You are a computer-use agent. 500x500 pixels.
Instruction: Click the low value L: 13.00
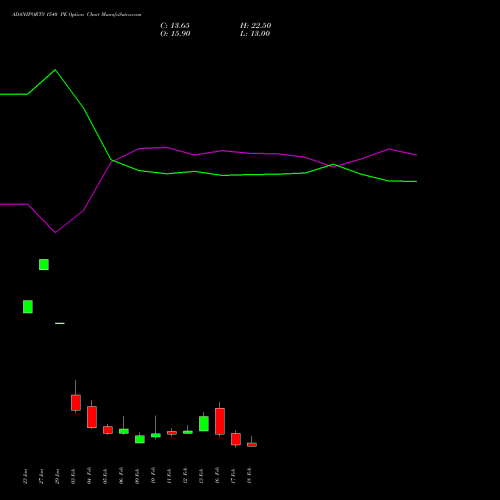pos(255,34)
